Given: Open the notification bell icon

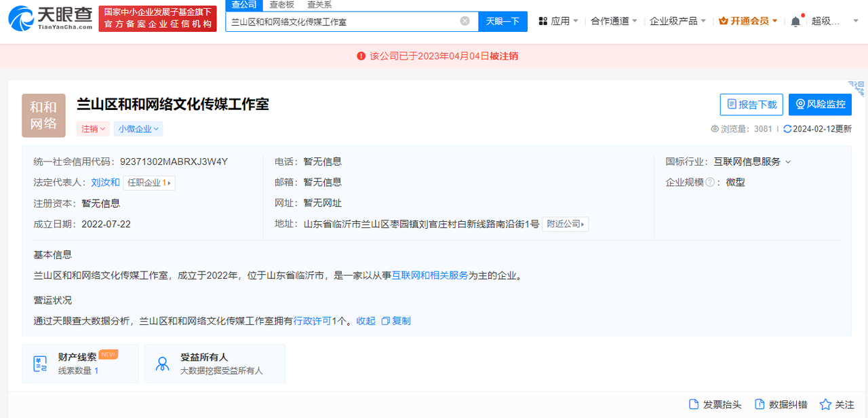Looking at the screenshot, I should (795, 20).
